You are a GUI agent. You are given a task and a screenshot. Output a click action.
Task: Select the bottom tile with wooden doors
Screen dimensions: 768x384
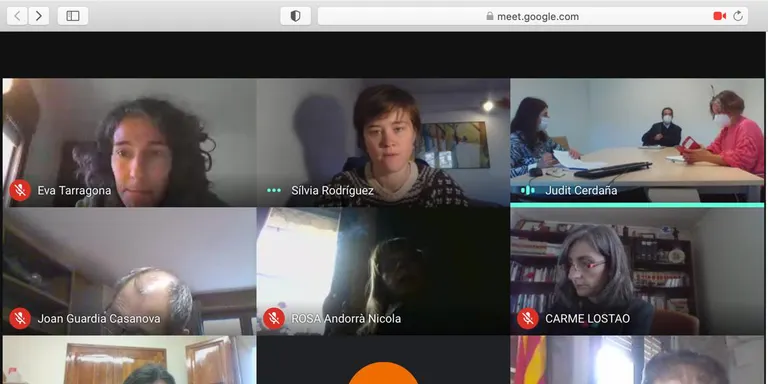[x=129, y=360]
